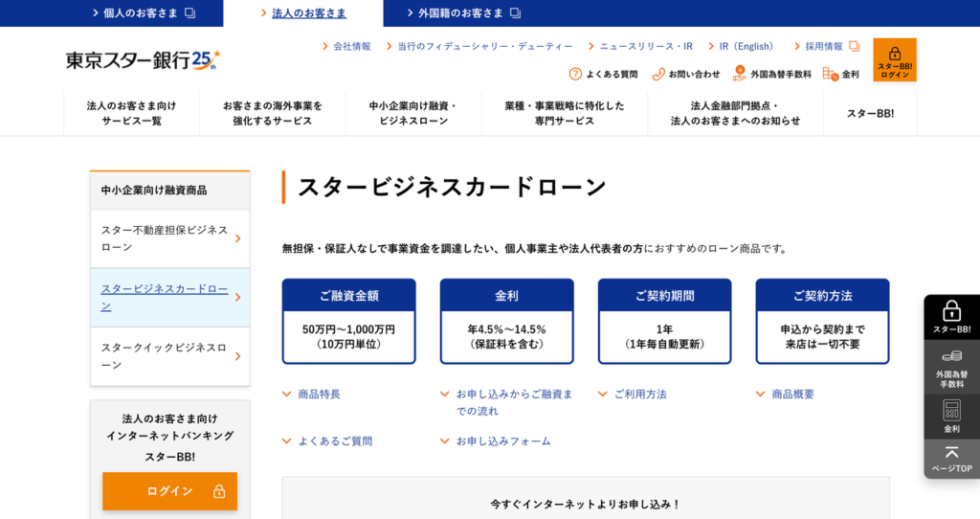Click 今すぐインターネットよりお申し込み! text
The image size is (980, 519).
586,504
